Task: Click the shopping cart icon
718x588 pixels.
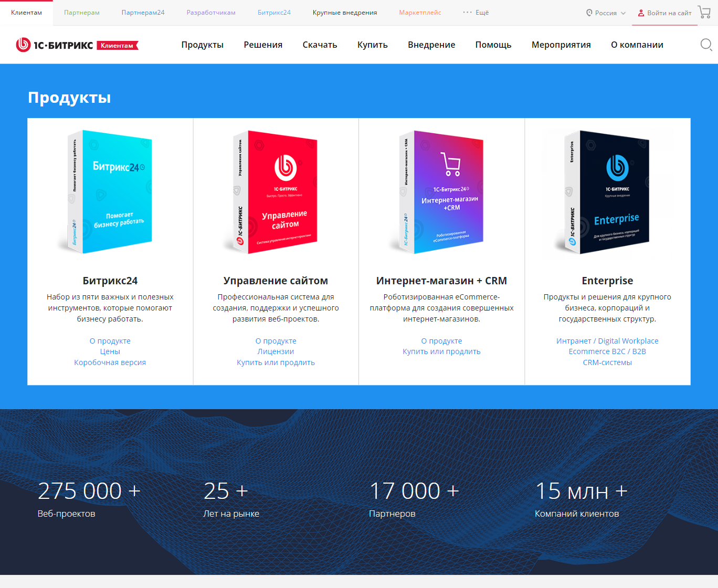Action: tap(704, 12)
